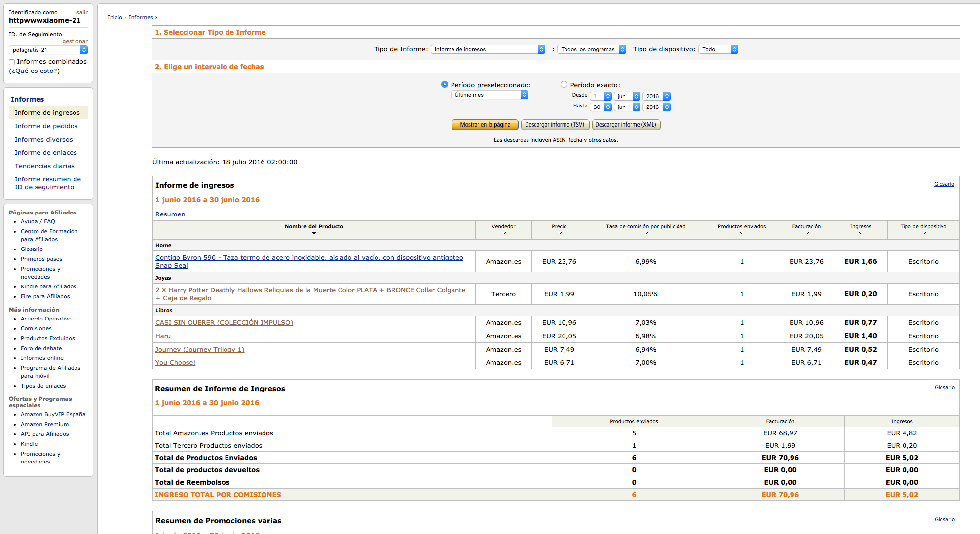Select Período preseleccionado radio button
The image size is (980, 534).
coord(444,84)
